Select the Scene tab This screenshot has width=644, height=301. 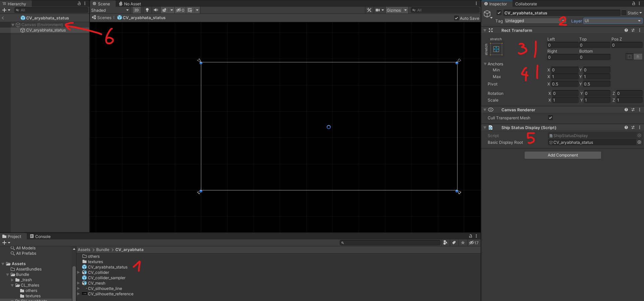pos(102,4)
